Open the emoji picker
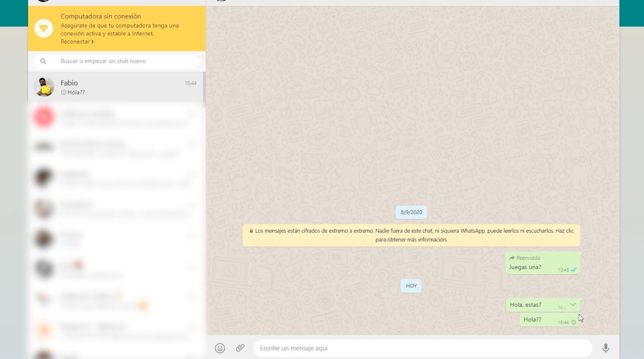 click(220, 348)
